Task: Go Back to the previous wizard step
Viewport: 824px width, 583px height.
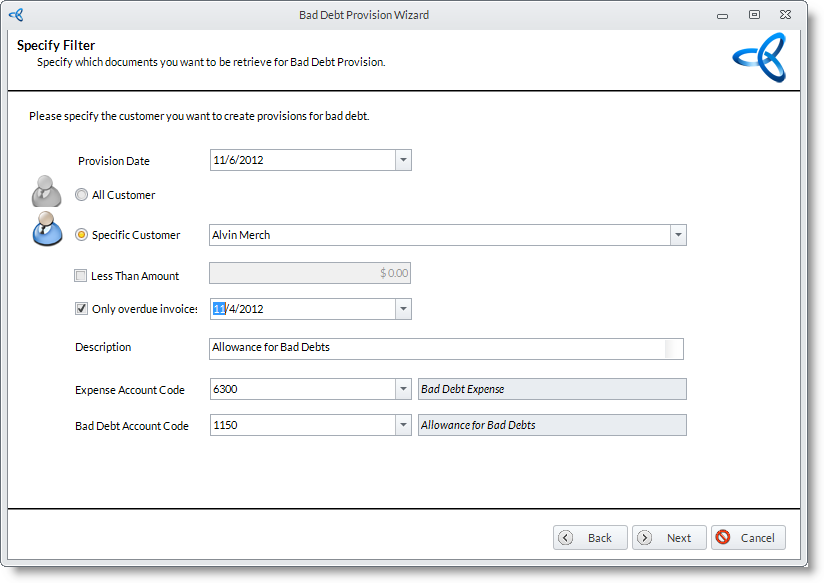Action: [590, 537]
